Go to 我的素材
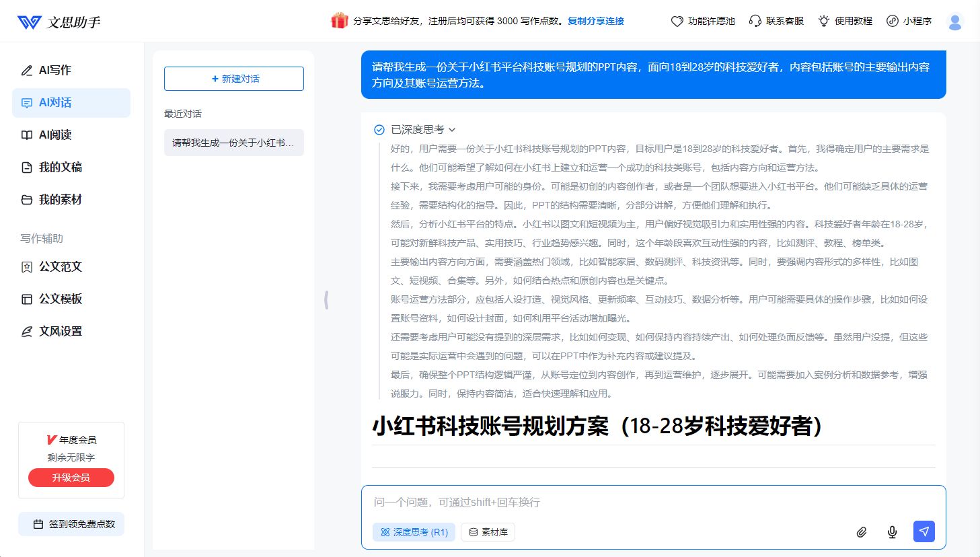 pos(71,200)
